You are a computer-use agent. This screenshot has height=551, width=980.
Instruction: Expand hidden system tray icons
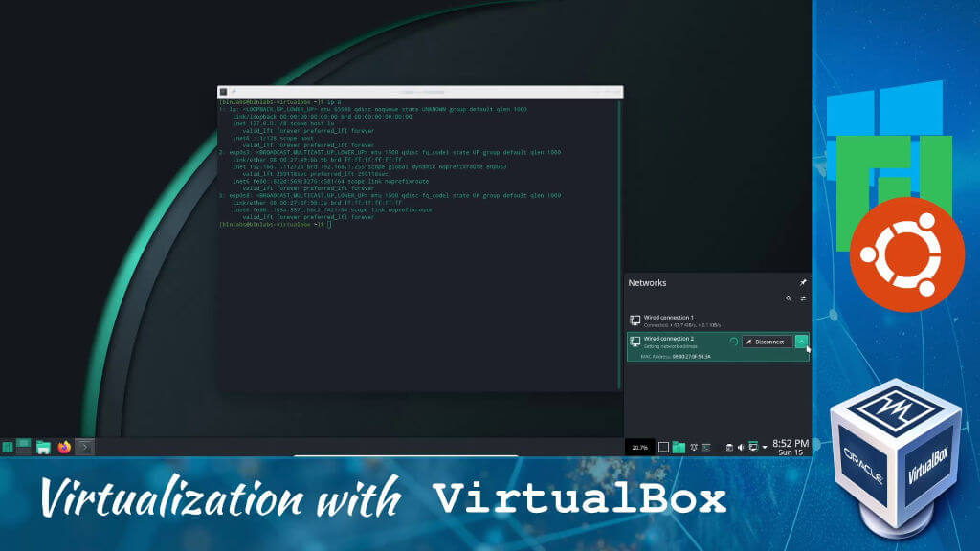(765, 446)
